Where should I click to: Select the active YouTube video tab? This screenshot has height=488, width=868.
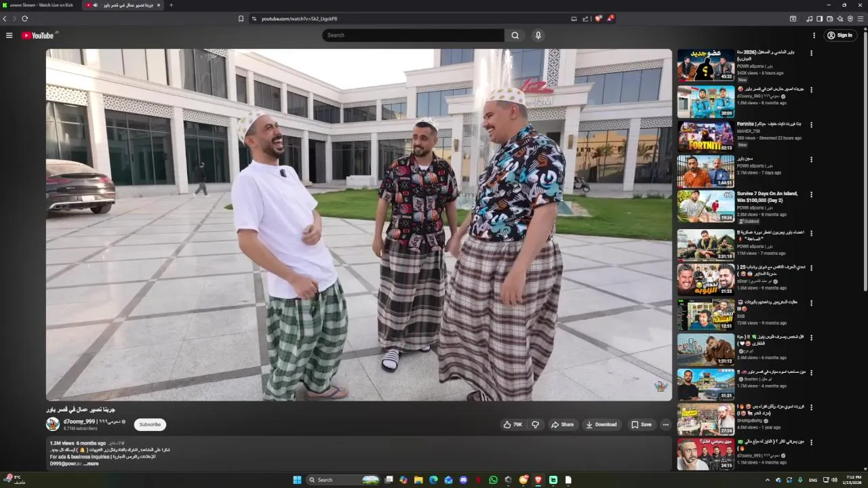[123, 5]
